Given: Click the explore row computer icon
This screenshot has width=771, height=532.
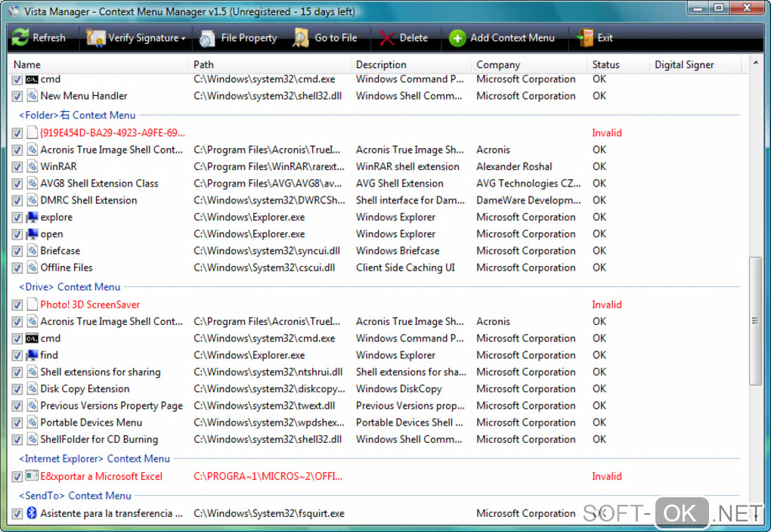Looking at the screenshot, I should click(33, 217).
